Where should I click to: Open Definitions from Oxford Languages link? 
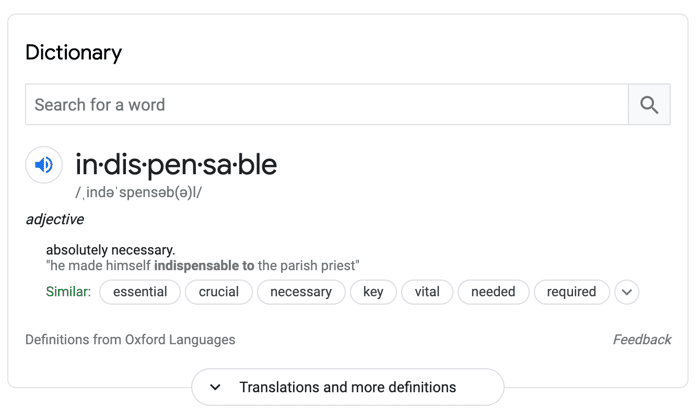pos(130,340)
